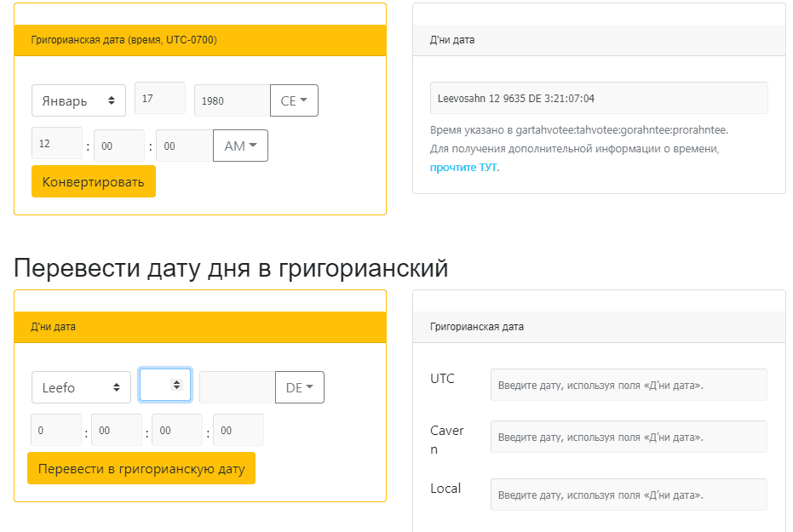Open the CE era dropdown
This screenshot has height=532, width=793.
[294, 100]
